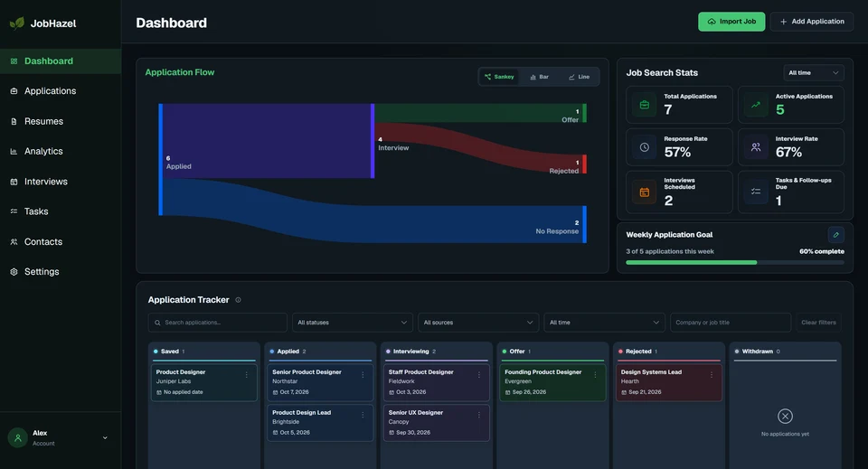868x469 pixels.
Task: Click the Interview Rate people icon
Action: [x=756, y=147]
